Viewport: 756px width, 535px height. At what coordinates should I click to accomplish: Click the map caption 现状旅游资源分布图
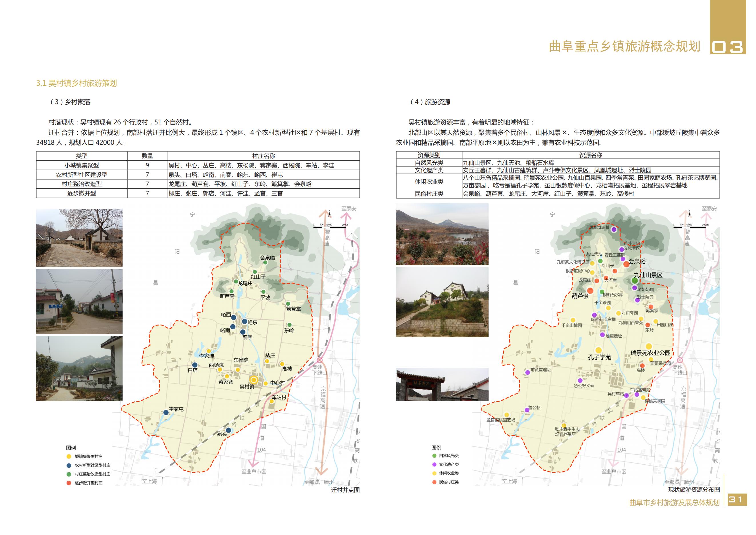(694, 490)
